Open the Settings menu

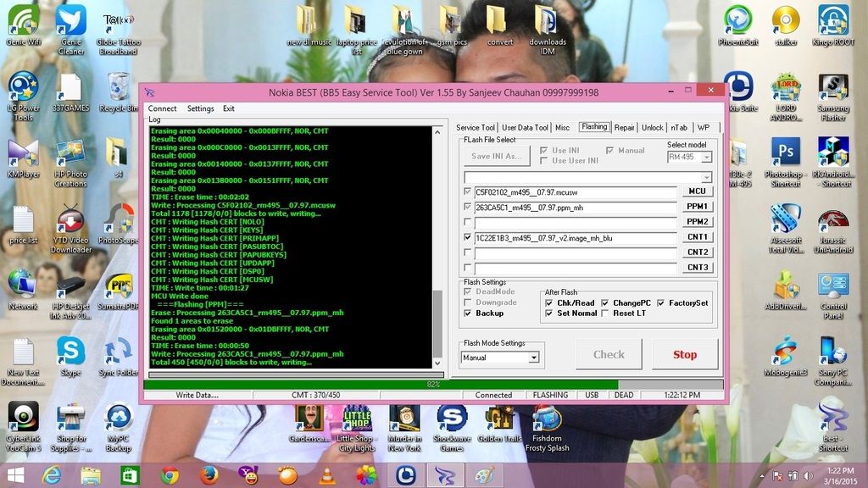200,108
